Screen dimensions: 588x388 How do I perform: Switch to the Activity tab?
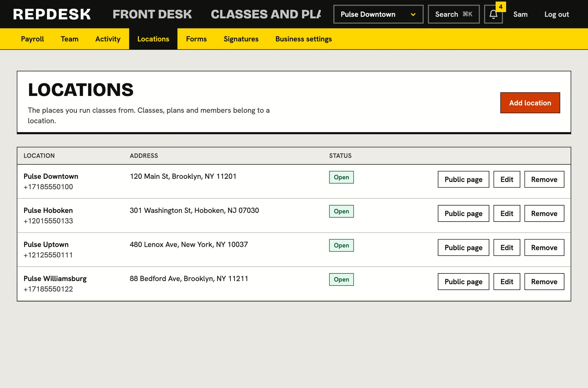[x=108, y=39]
